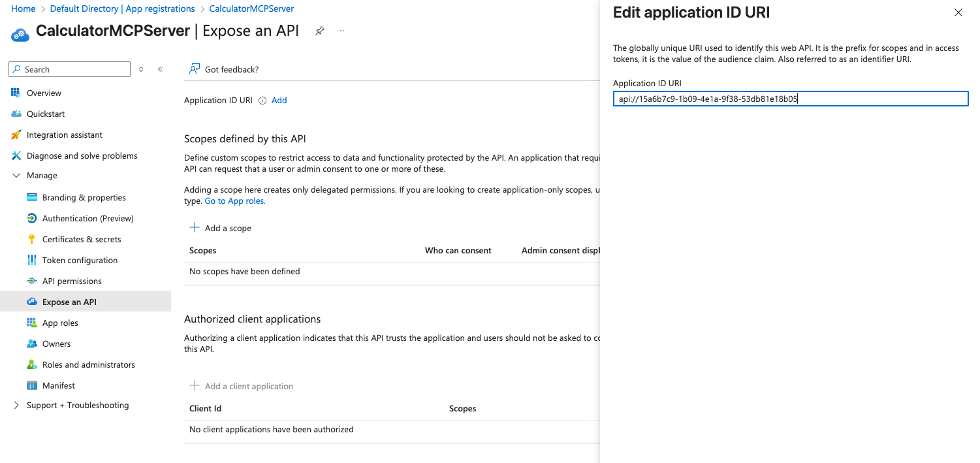Click the Manifest icon in sidebar

32,385
